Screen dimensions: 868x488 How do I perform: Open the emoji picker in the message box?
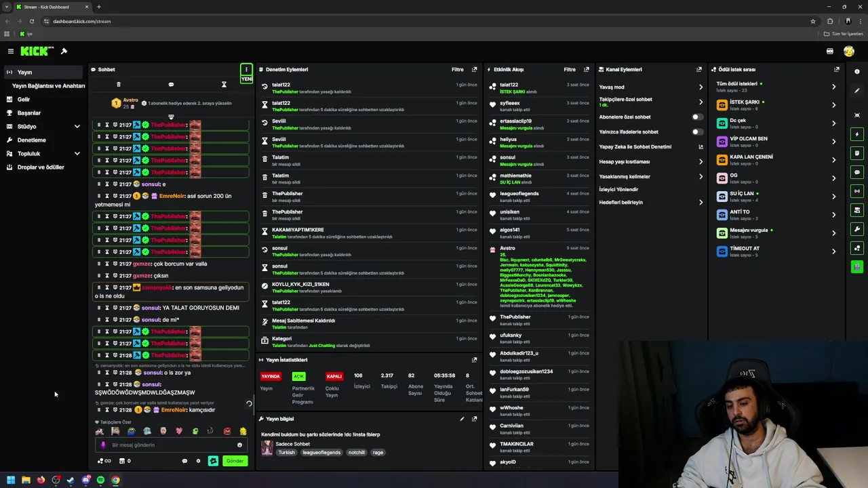(x=239, y=445)
